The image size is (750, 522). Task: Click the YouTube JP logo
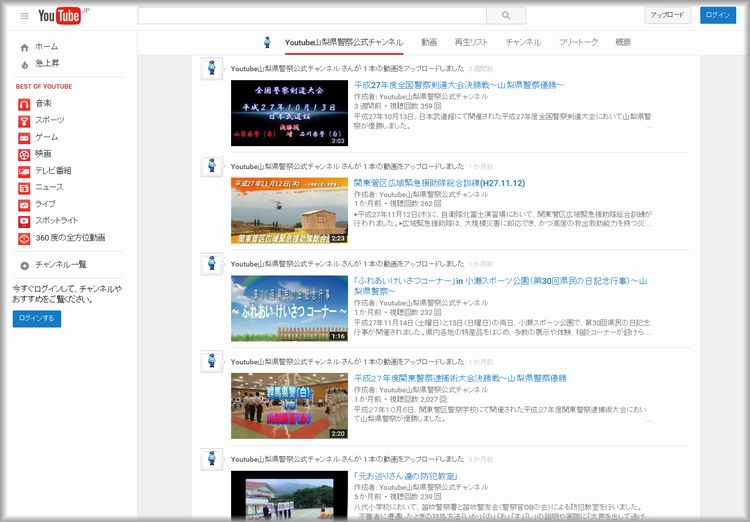63,16
